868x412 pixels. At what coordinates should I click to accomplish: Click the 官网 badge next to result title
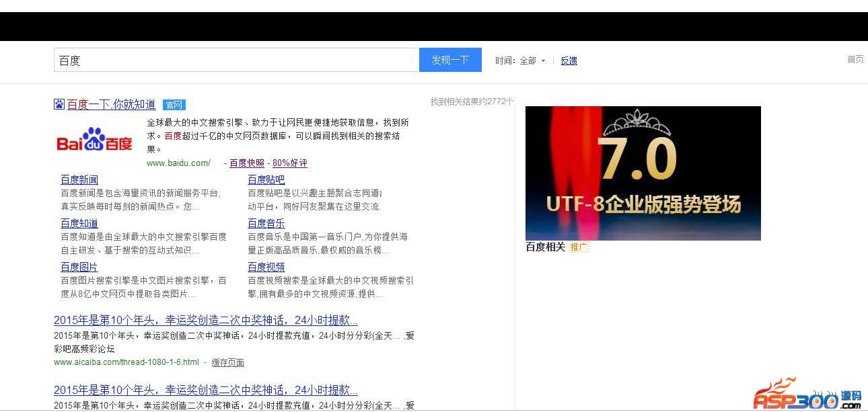click(x=174, y=105)
